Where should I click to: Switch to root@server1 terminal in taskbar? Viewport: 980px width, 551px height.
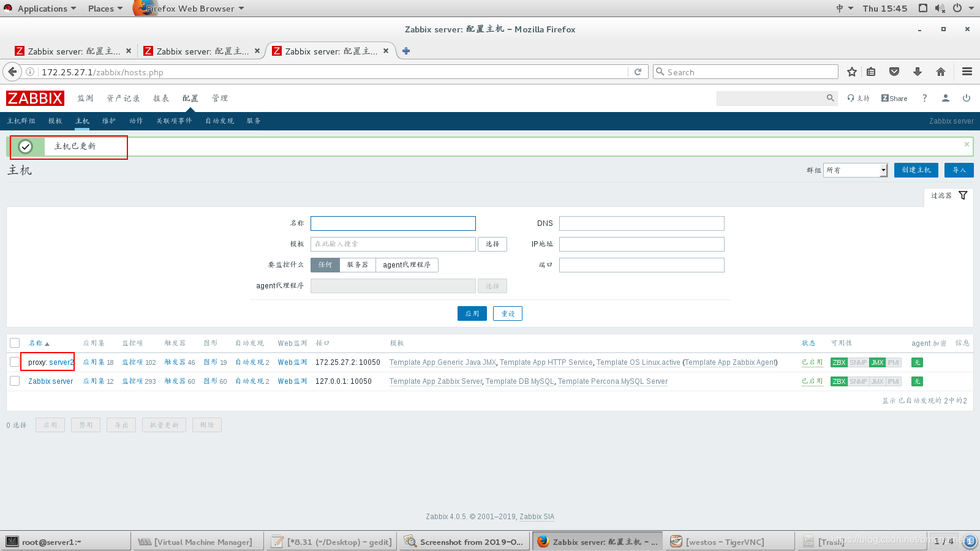tap(66, 542)
